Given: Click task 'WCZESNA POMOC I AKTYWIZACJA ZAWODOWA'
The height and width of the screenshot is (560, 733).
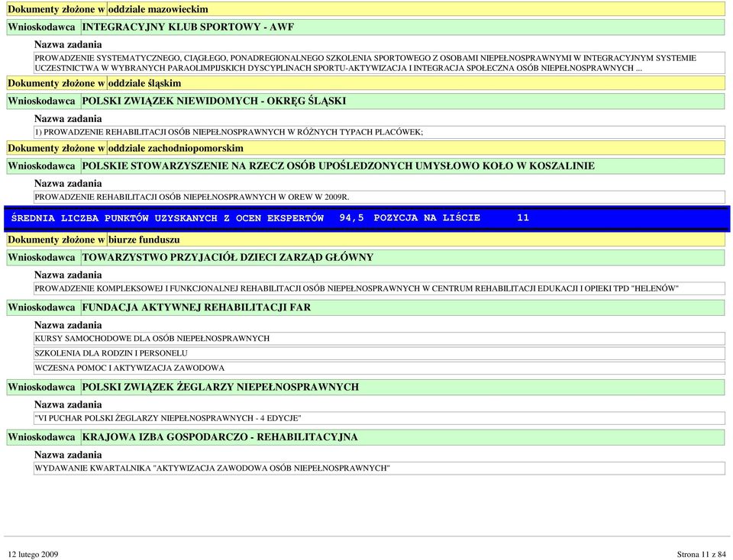Looking at the screenshot, I should (x=379, y=368).
